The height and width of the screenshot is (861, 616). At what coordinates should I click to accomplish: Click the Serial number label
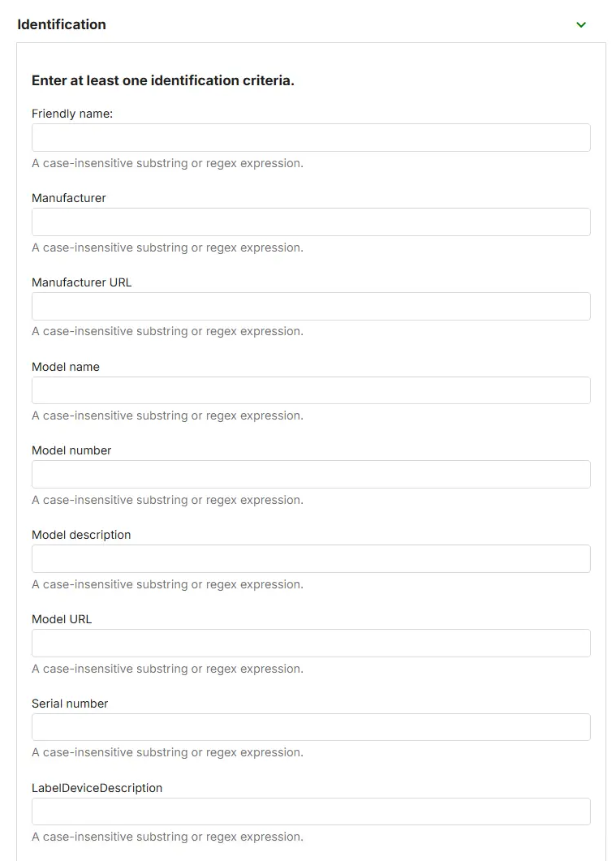[69, 704]
